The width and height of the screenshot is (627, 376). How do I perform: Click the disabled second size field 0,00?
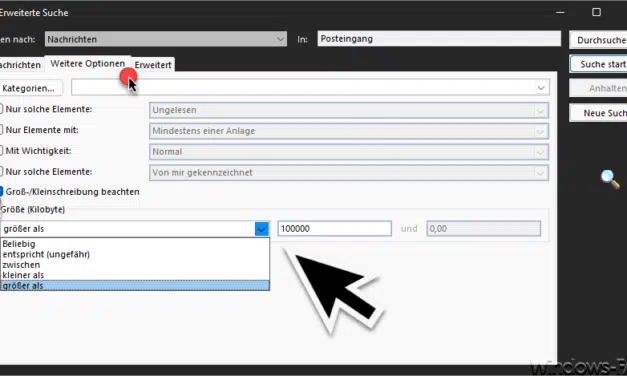tap(483, 229)
